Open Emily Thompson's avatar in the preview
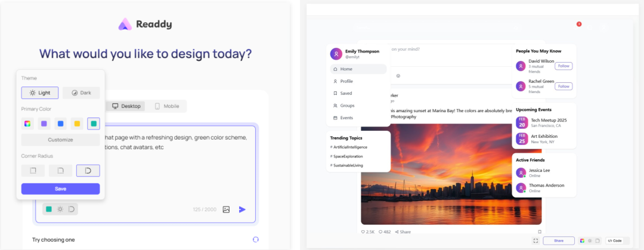644x250 pixels. click(336, 54)
